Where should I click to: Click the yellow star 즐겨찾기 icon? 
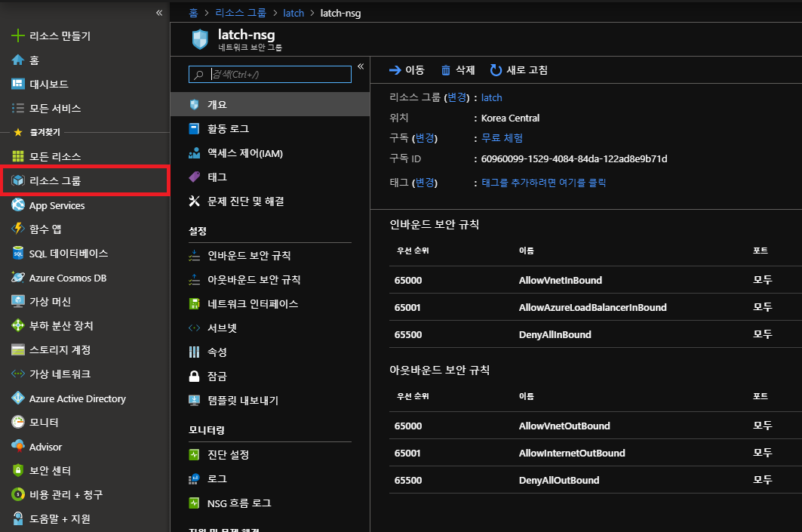pos(18,132)
